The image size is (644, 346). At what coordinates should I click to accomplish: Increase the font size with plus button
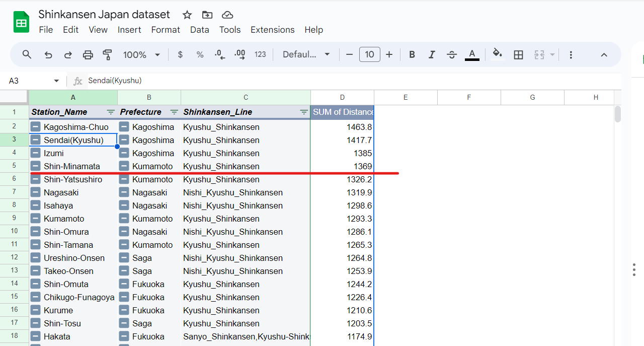click(389, 55)
